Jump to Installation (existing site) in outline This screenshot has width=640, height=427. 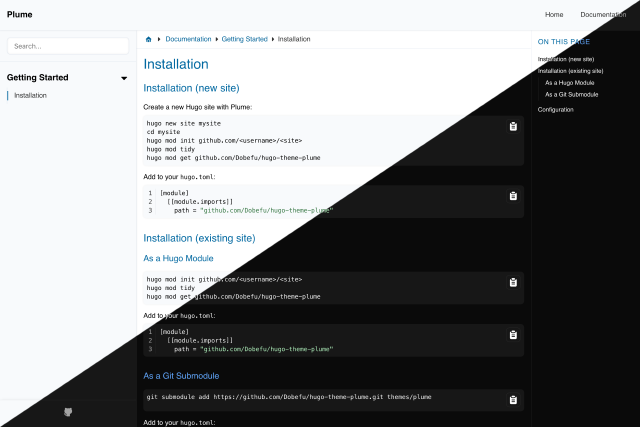[570, 71]
